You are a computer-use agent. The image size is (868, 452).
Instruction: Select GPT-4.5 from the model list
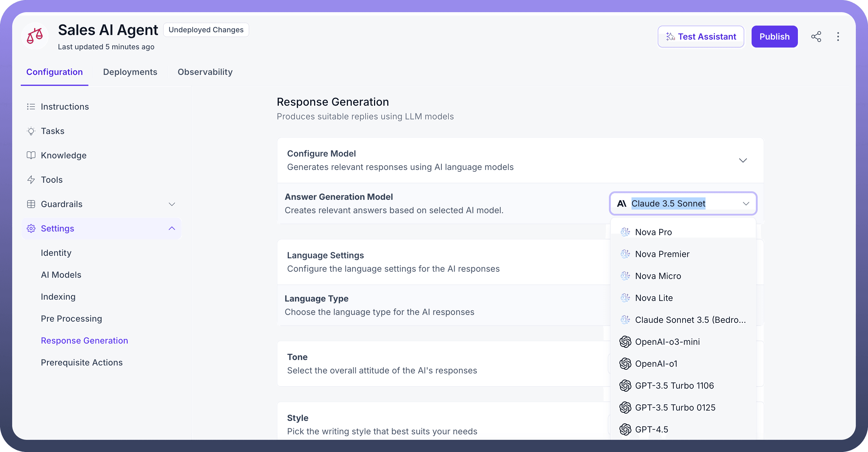[x=651, y=429]
